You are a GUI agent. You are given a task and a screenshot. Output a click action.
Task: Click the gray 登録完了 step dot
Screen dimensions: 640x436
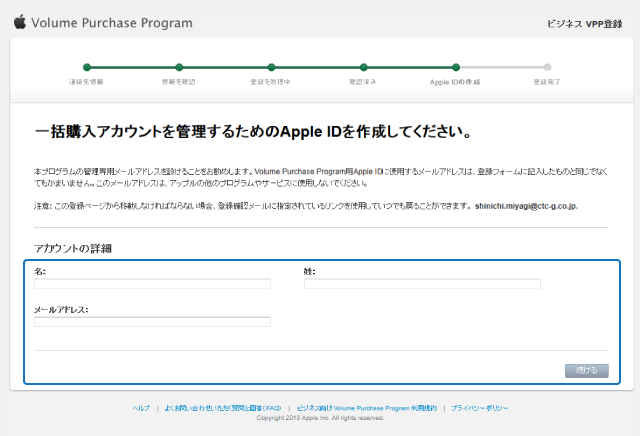coord(547,67)
